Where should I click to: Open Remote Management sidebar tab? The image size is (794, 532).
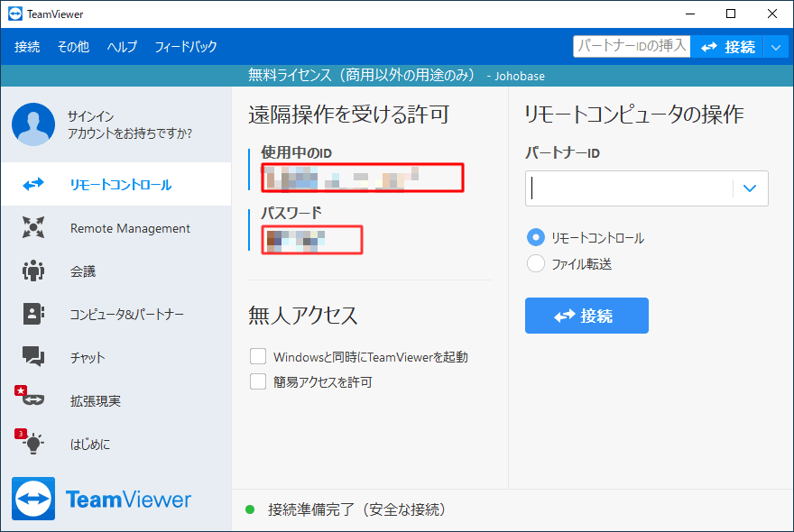(116, 228)
